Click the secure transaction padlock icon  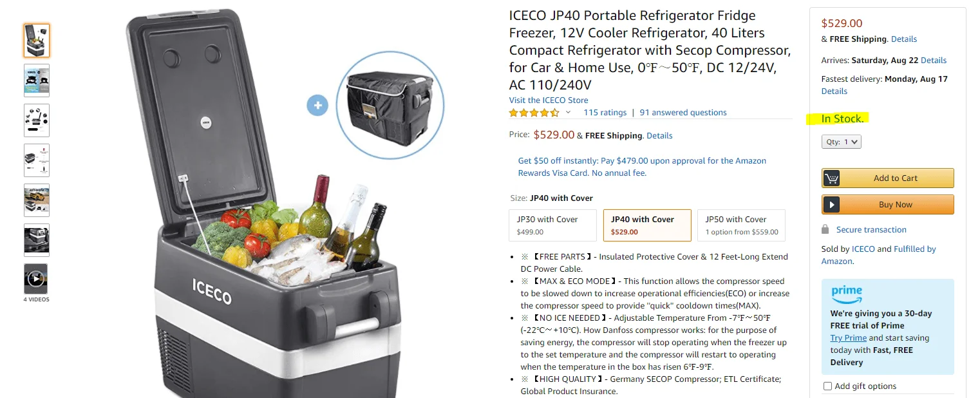coord(825,230)
